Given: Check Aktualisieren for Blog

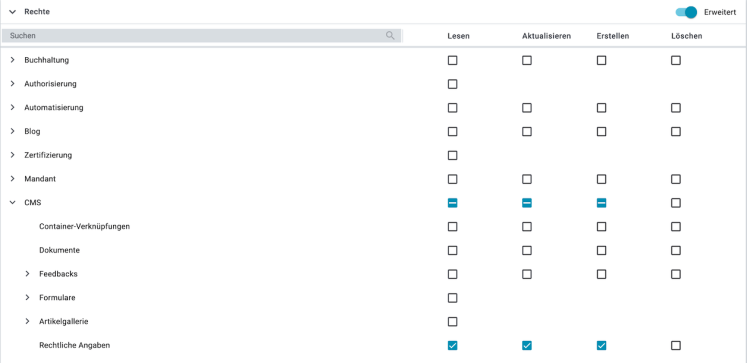Looking at the screenshot, I should [x=527, y=131].
